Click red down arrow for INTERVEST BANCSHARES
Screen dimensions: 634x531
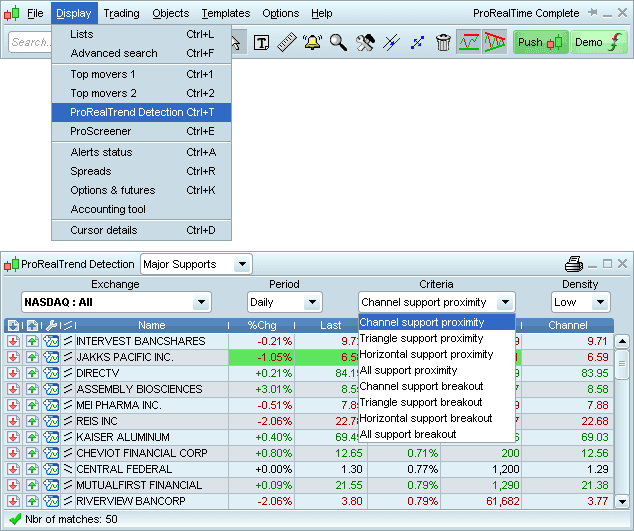click(x=13, y=341)
